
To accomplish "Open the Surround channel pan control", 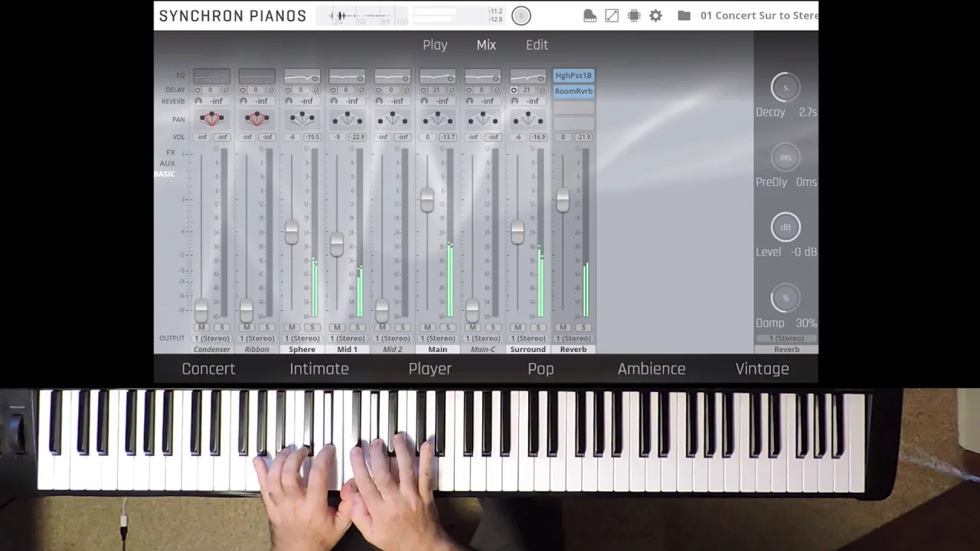I will point(528,119).
